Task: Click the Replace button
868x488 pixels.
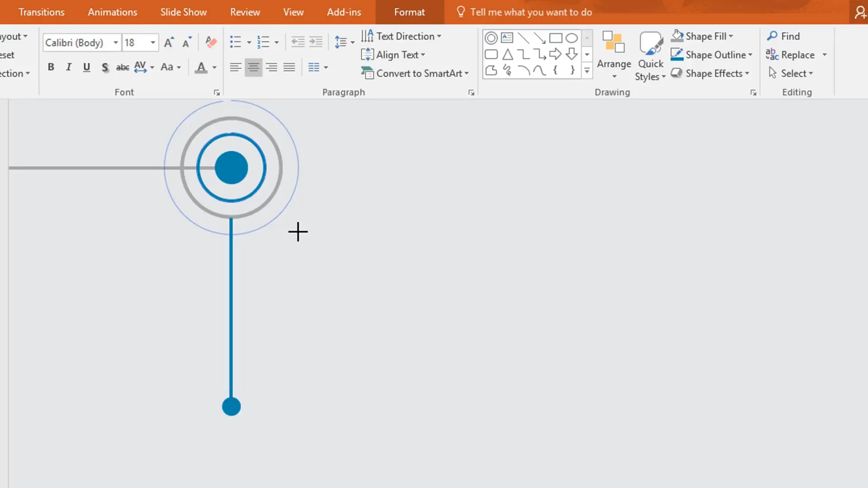Action: click(x=791, y=55)
